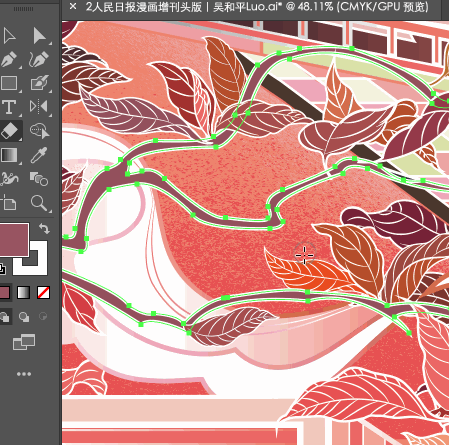Viewport: 449px width, 445px height.
Task: Select the Gradient tool
Action: point(9,155)
